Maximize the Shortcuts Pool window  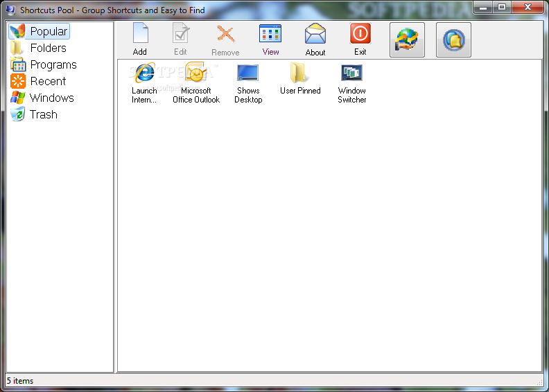502,7
